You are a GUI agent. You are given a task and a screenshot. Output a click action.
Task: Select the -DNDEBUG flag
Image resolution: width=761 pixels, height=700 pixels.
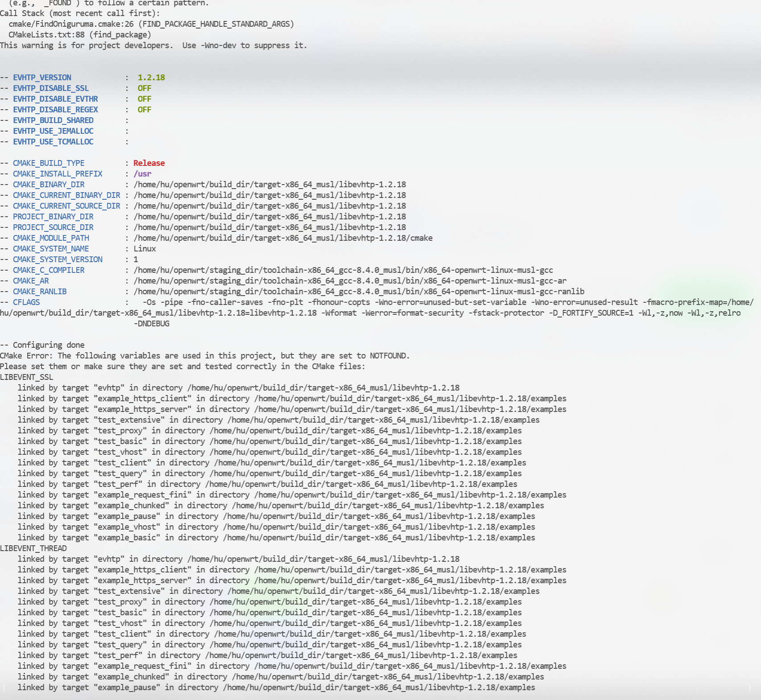[x=152, y=324]
